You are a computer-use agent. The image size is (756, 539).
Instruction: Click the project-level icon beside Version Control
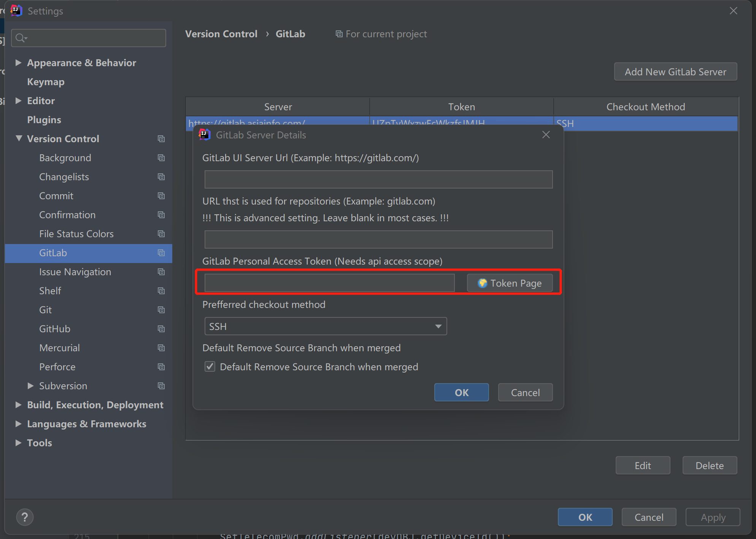tap(161, 139)
